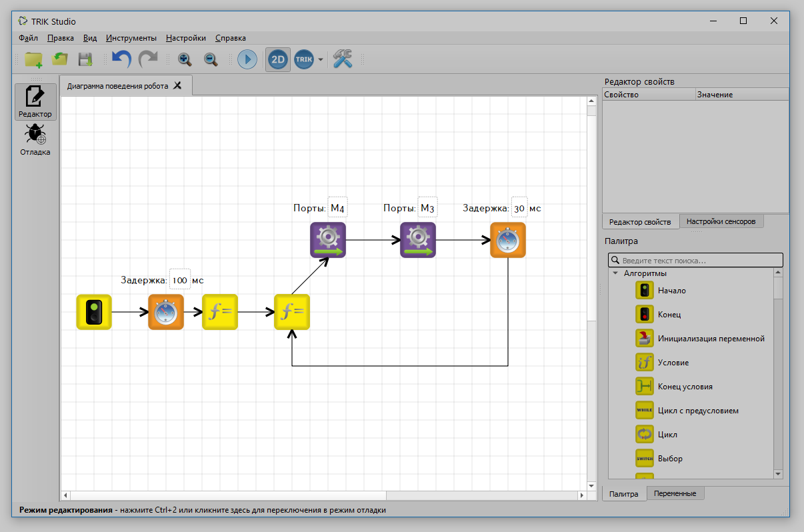Click the Свойство column header
The height and width of the screenshot is (532, 804).
649,95
